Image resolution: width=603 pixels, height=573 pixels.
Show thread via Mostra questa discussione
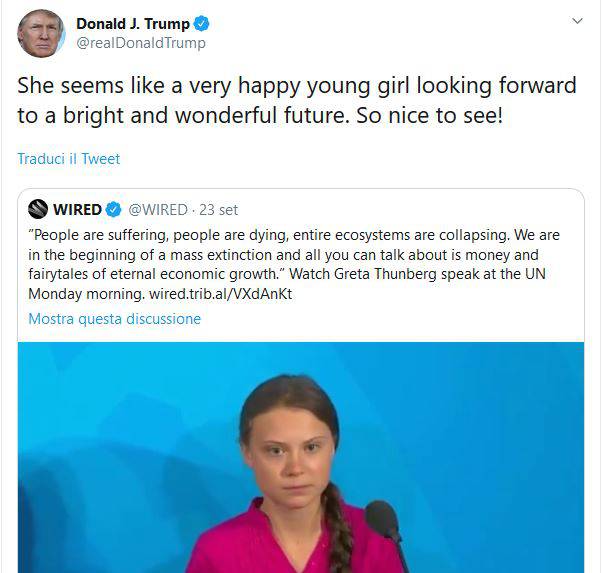point(115,319)
